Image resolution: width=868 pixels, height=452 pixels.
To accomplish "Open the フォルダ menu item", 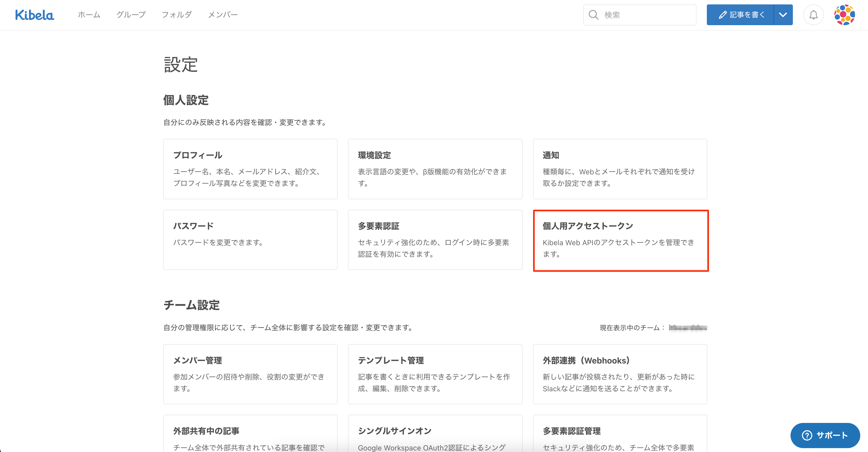I will pos(176,15).
